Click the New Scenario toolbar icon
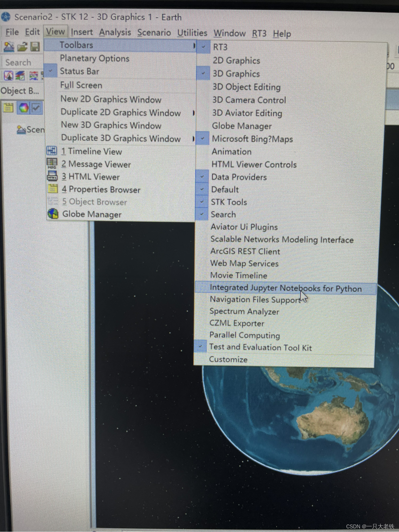Screen dimensions: 399x532 tap(9, 47)
